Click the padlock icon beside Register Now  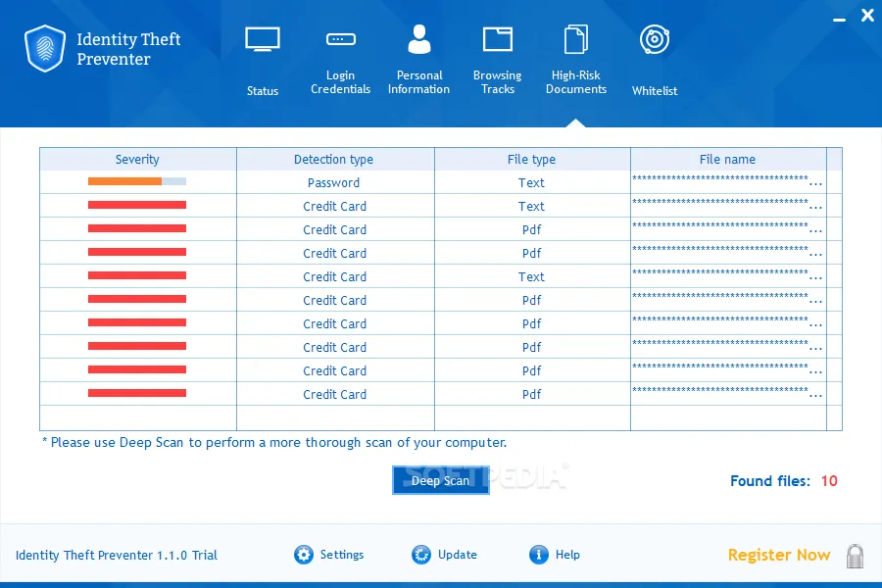tap(855, 556)
